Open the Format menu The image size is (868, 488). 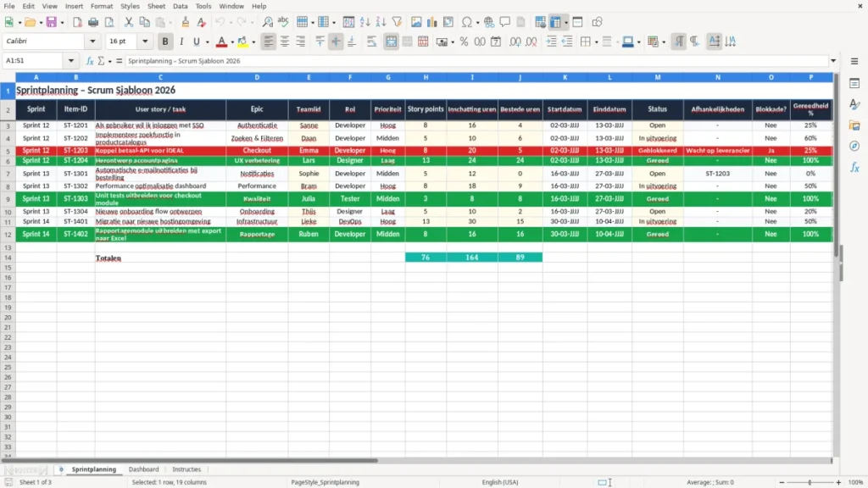[102, 6]
